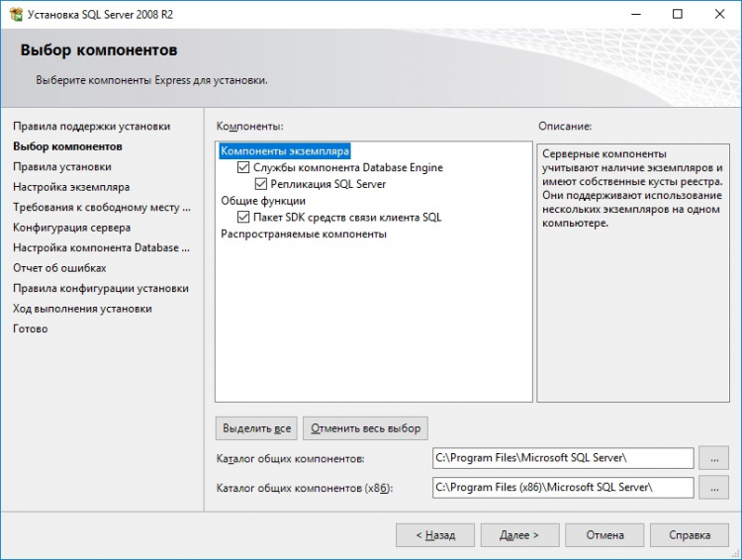Minimize the SQL Server setup window
742x560 pixels.
pyautogui.click(x=636, y=14)
